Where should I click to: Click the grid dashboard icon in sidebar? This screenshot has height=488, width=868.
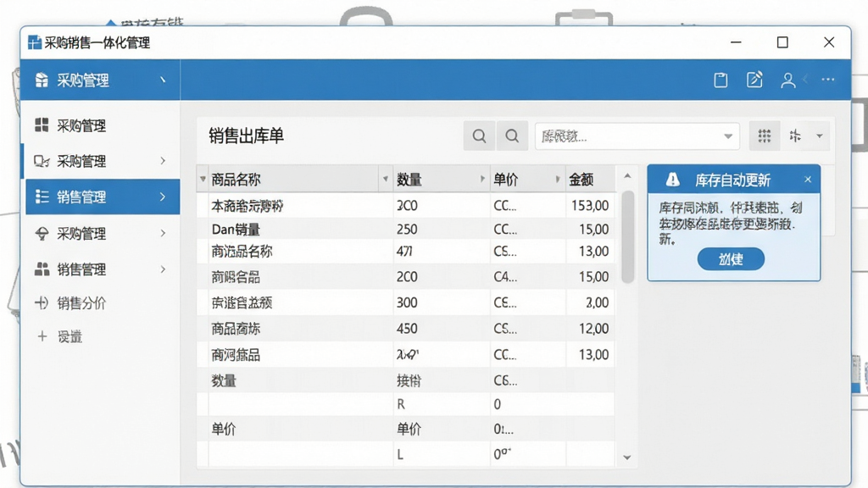tap(42, 125)
